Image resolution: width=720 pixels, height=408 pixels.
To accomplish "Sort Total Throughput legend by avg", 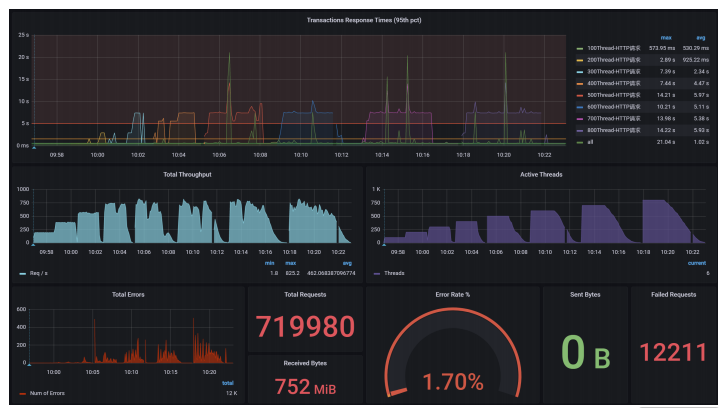I will pyautogui.click(x=347, y=263).
